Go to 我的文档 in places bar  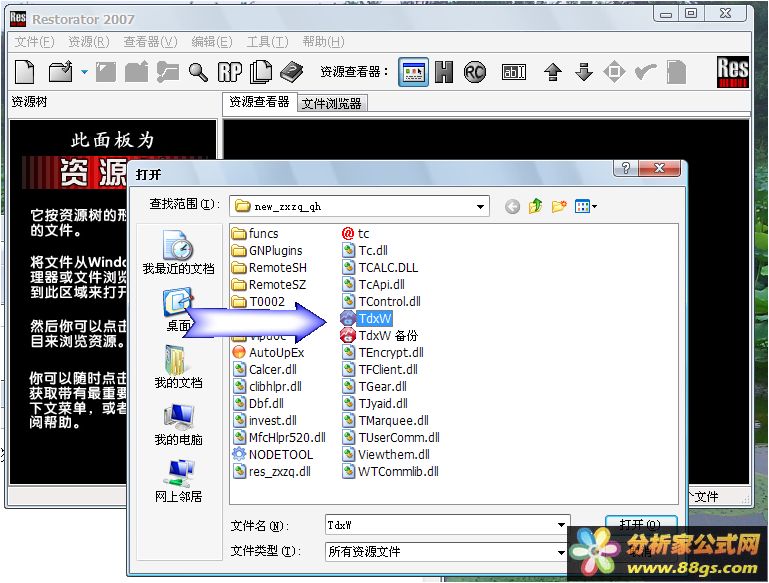pyautogui.click(x=178, y=367)
